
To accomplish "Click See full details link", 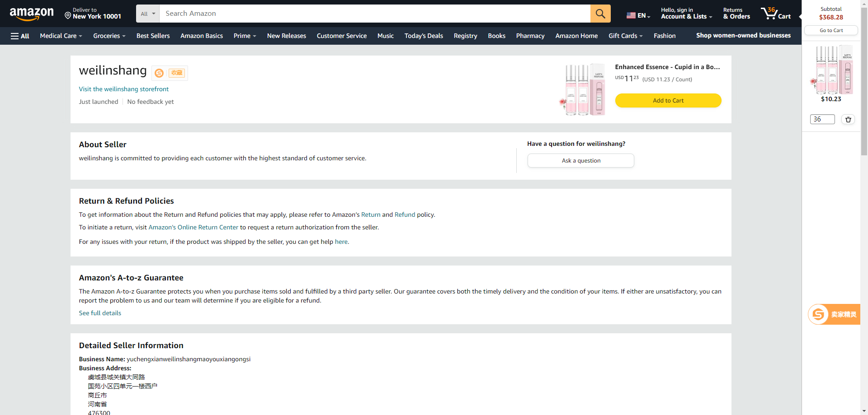I will tap(100, 313).
